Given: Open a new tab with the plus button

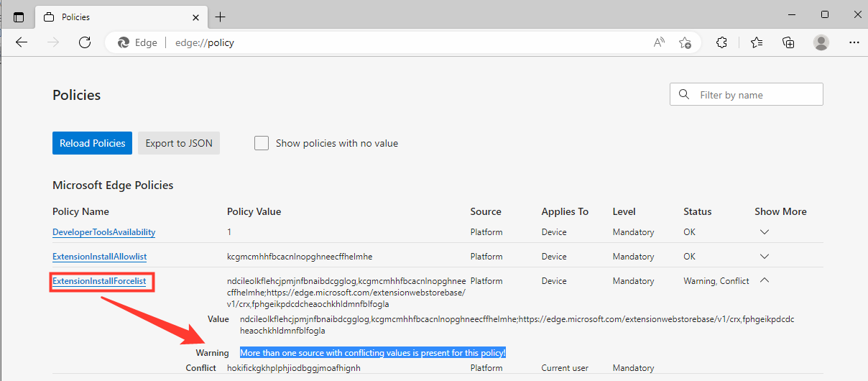Looking at the screenshot, I should tap(220, 17).
